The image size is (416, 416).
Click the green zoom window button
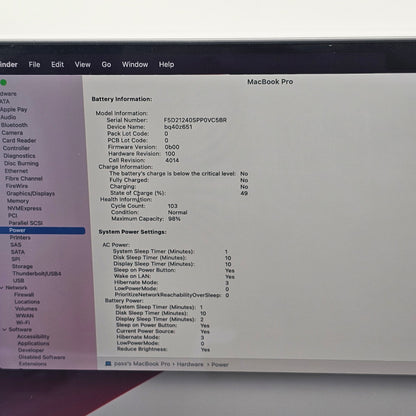3,82
